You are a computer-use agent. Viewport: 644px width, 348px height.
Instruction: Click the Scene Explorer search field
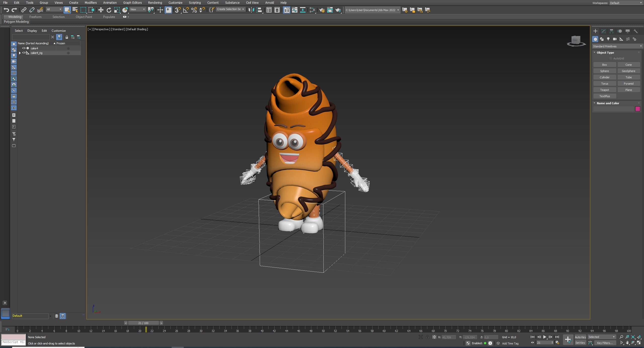click(31, 37)
